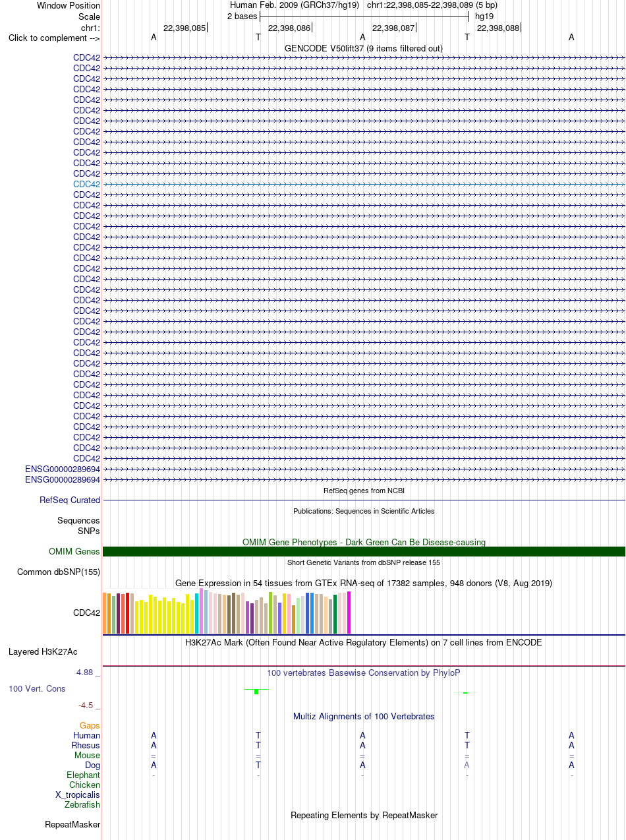Open 'Publications: Sequences in Scientific Articles' title
Image resolution: width=626 pixels, height=840 pixels.
[x=364, y=511]
